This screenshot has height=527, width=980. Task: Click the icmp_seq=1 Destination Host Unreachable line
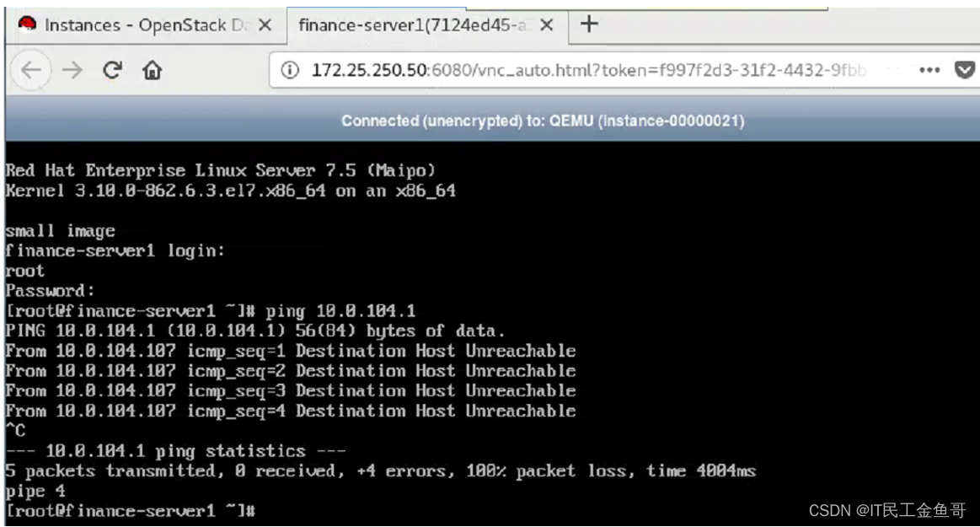[291, 351]
